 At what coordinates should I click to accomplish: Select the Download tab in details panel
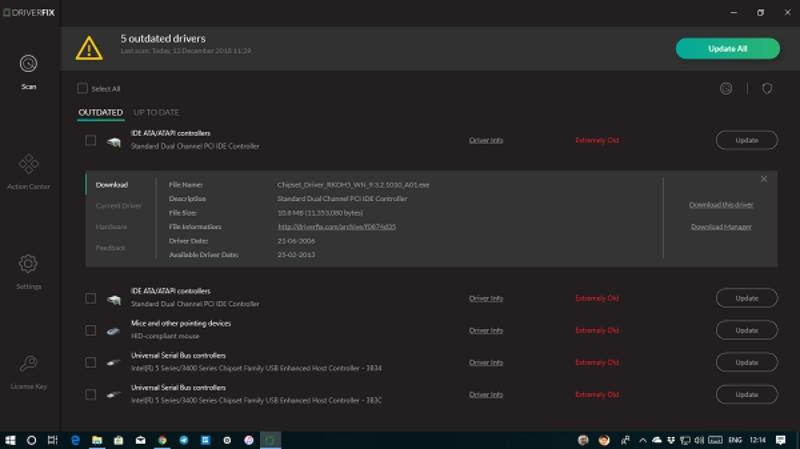112,185
